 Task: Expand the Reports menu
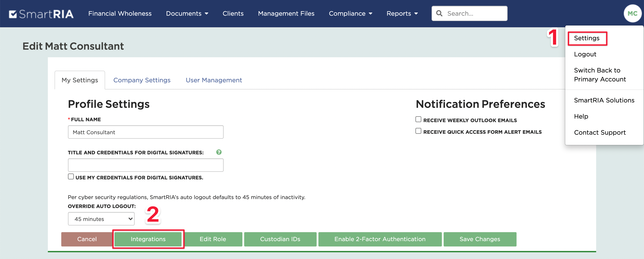pos(402,13)
